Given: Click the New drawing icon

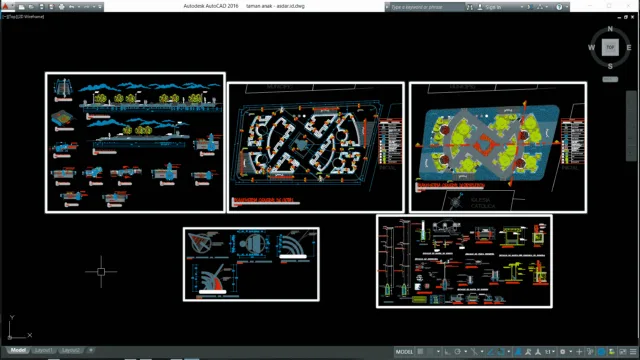Looking at the screenshot, I should (x=22, y=7).
